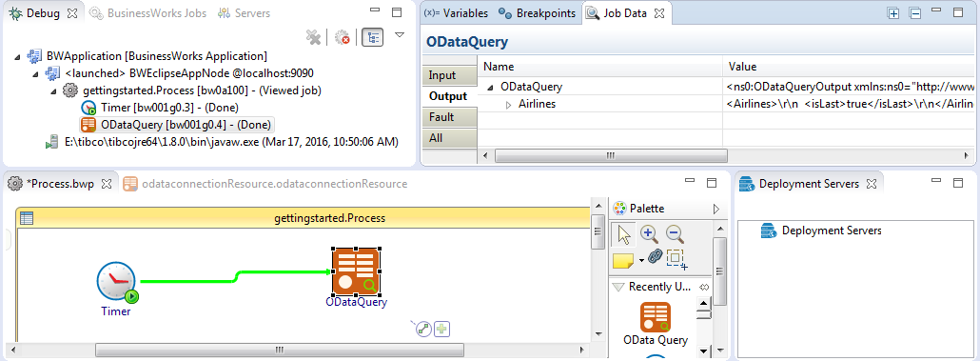Image resolution: width=980 pixels, height=361 pixels.
Task: Open the Debug view menu dropdown arrow
Action: pos(400,35)
